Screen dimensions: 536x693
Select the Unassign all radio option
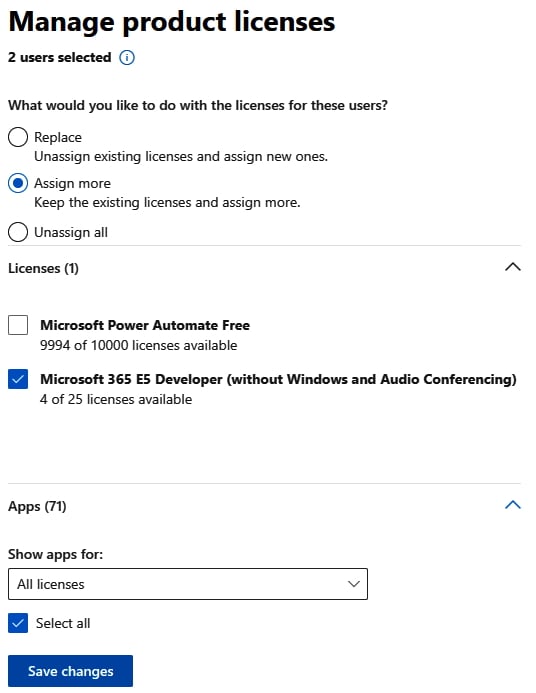coord(18,232)
